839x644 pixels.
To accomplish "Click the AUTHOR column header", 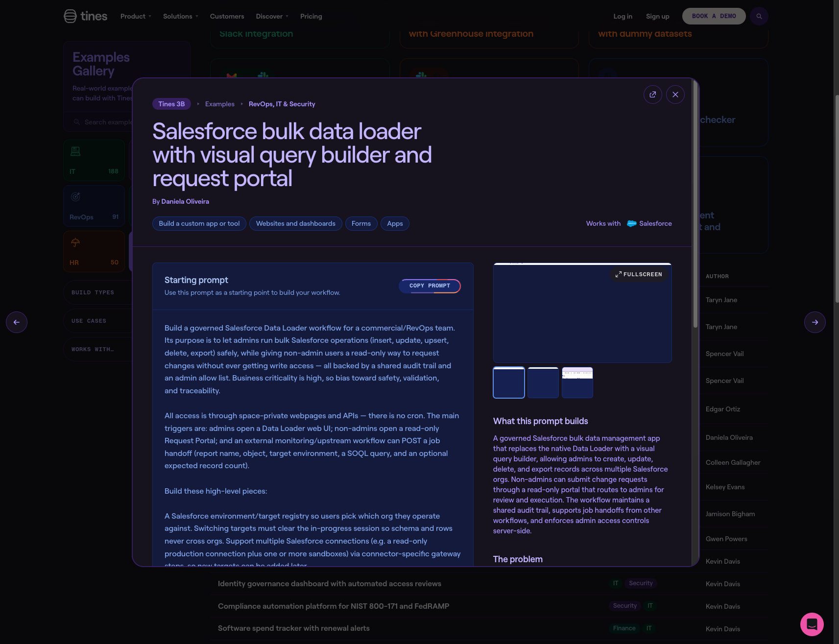I will 717,277.
